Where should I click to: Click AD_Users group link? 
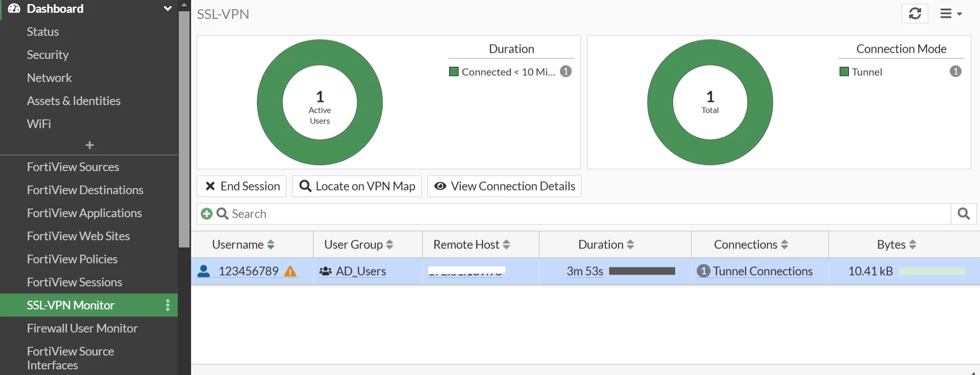(361, 271)
